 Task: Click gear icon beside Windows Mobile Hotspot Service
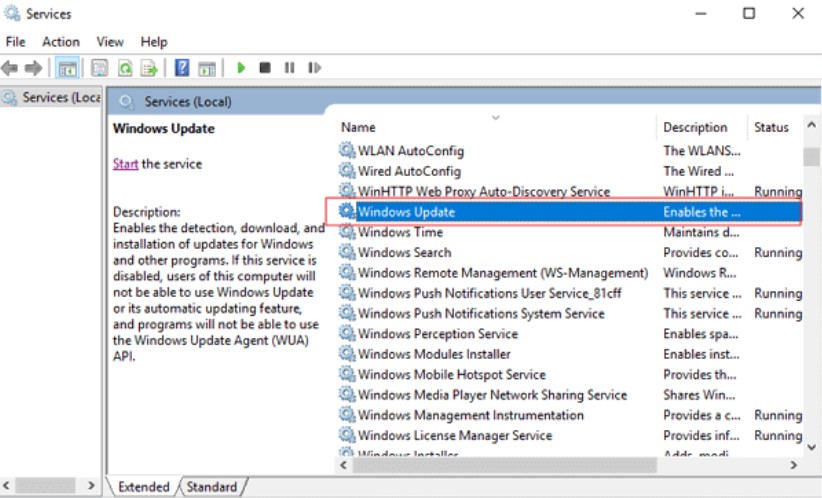347,374
